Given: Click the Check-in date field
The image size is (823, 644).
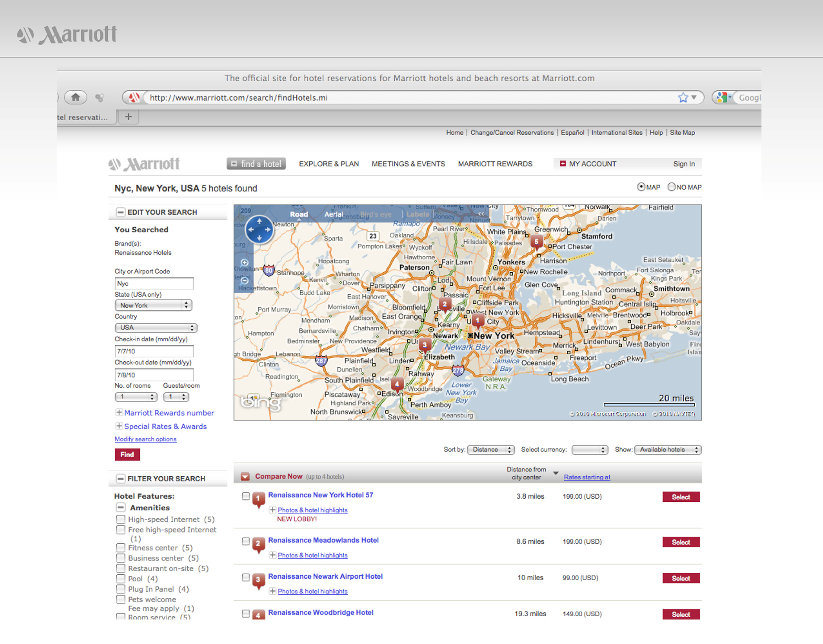Looking at the screenshot, I should (x=154, y=351).
